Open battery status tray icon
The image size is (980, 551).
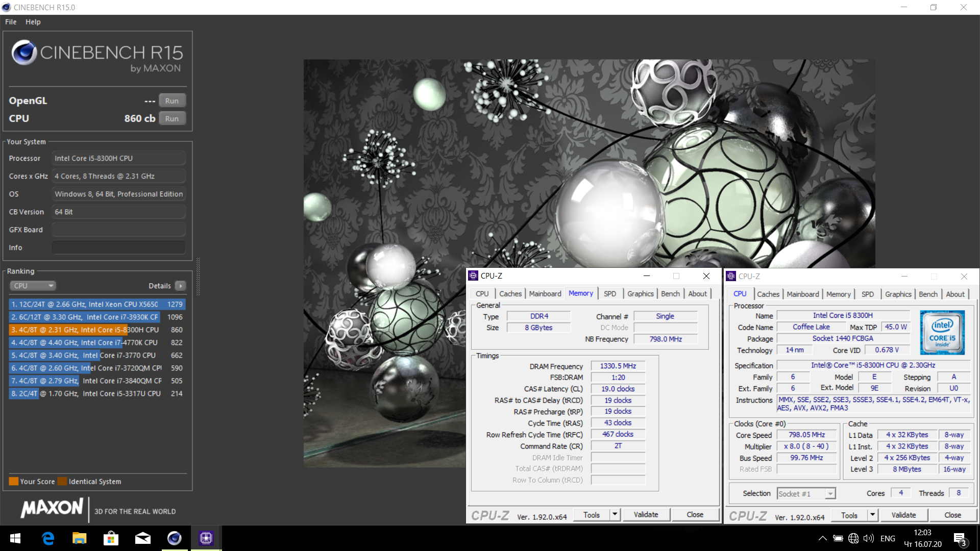coord(838,538)
